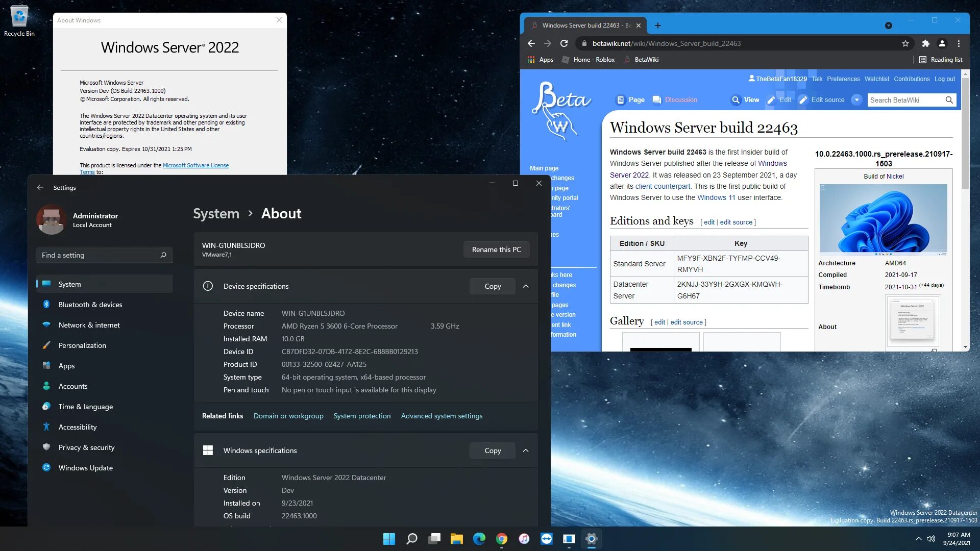Bookmark this page with the star icon
Screen dimensions: 980x551
tap(905, 43)
